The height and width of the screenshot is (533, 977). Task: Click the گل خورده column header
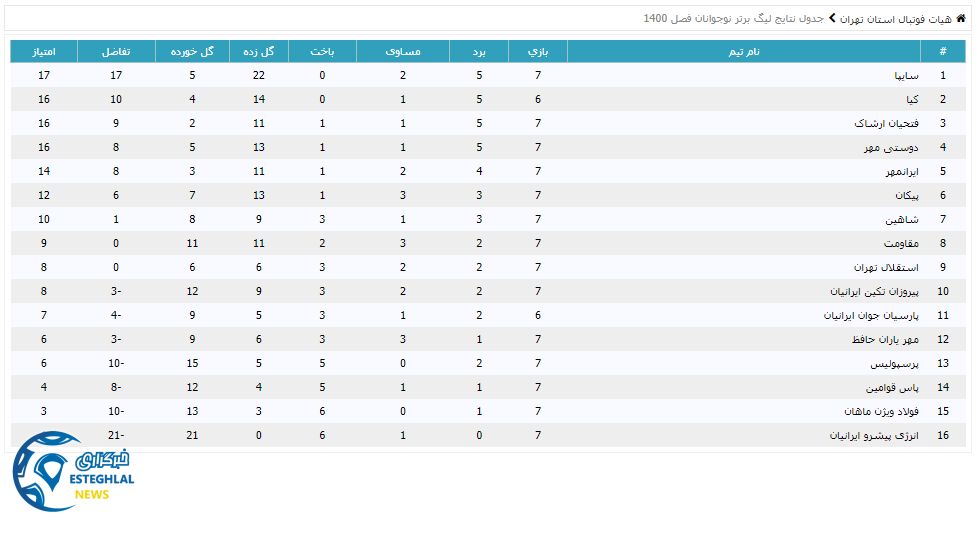(x=192, y=52)
